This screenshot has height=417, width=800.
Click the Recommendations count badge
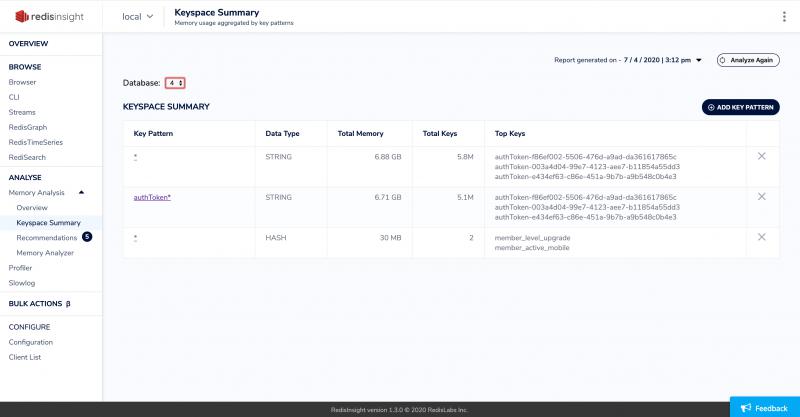(87, 237)
